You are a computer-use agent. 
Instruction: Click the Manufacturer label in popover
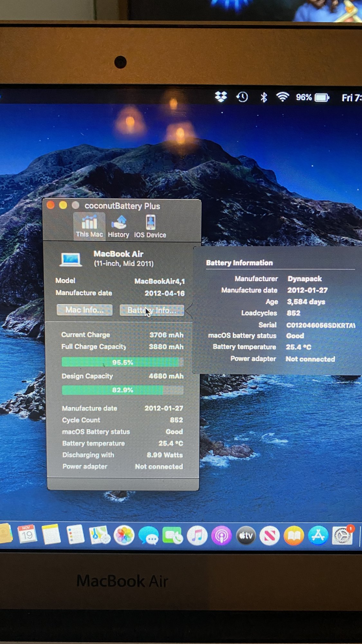pos(256,279)
